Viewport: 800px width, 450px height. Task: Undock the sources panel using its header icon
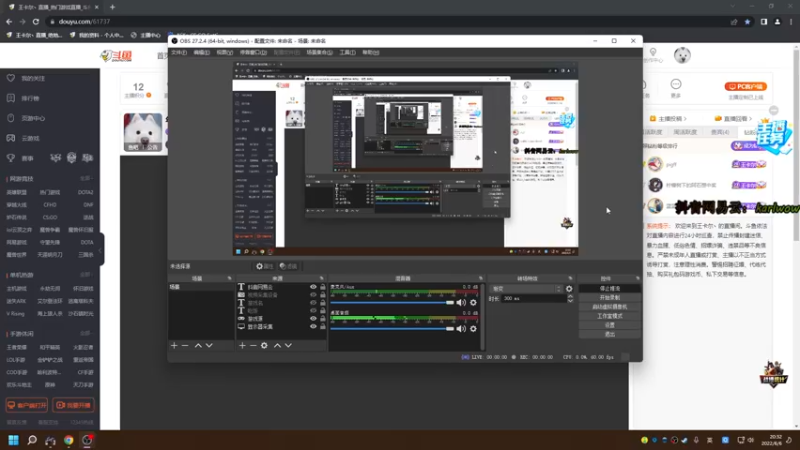point(322,279)
